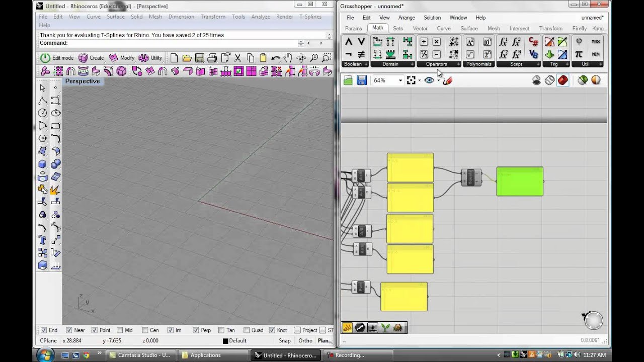Click the Rhino Undo arrow icon
Image resolution: width=644 pixels, height=362 pixels.
[275, 58]
